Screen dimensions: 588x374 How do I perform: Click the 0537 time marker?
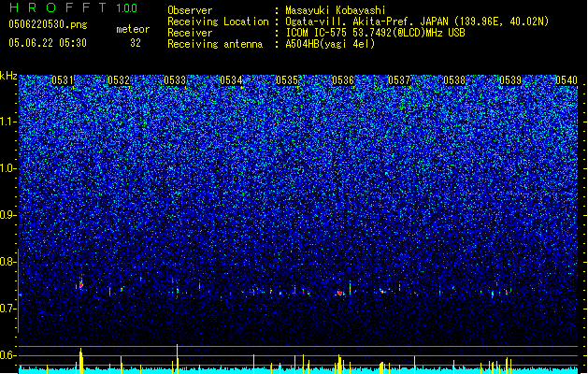click(399, 80)
